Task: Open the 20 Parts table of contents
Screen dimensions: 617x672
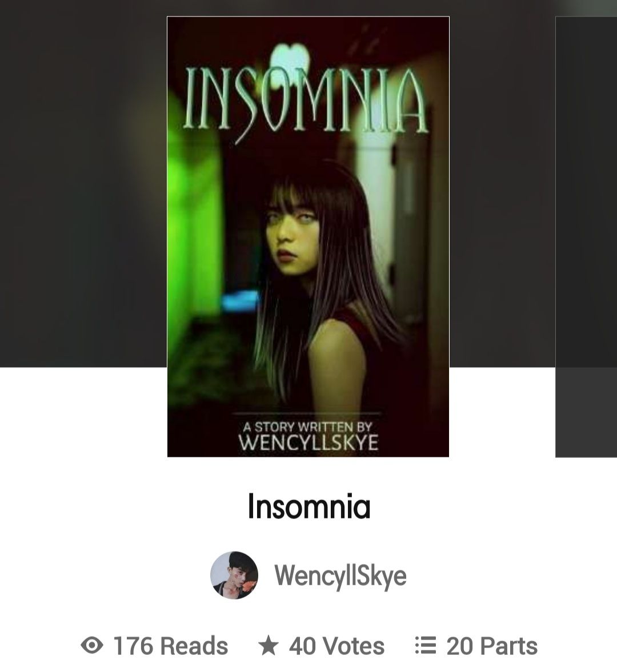Action: pyautogui.click(x=492, y=646)
